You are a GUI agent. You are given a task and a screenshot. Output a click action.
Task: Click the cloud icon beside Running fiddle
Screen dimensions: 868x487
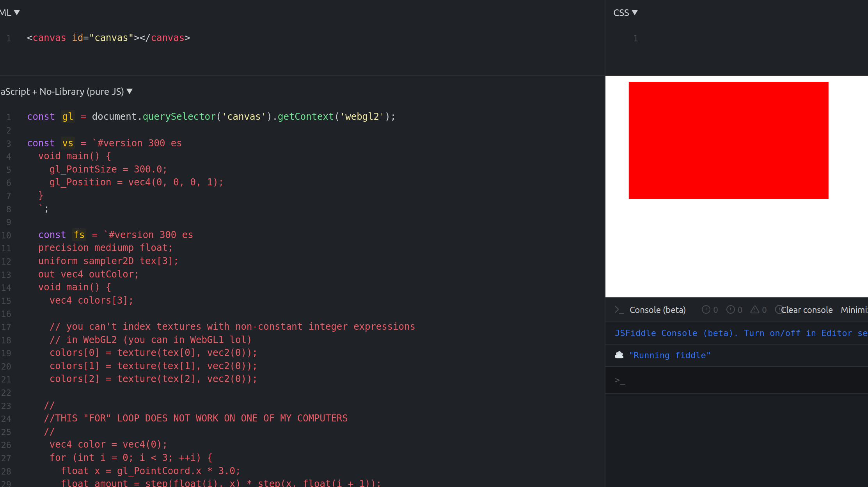point(619,355)
